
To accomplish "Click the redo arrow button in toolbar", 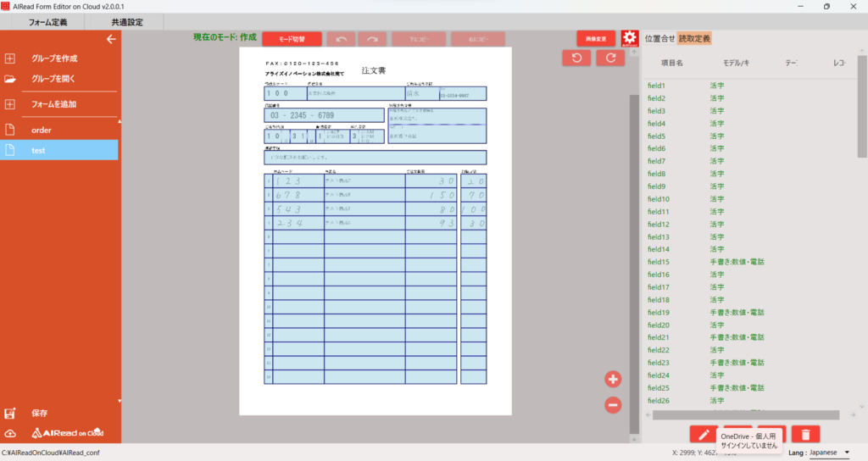I will pyautogui.click(x=371, y=39).
